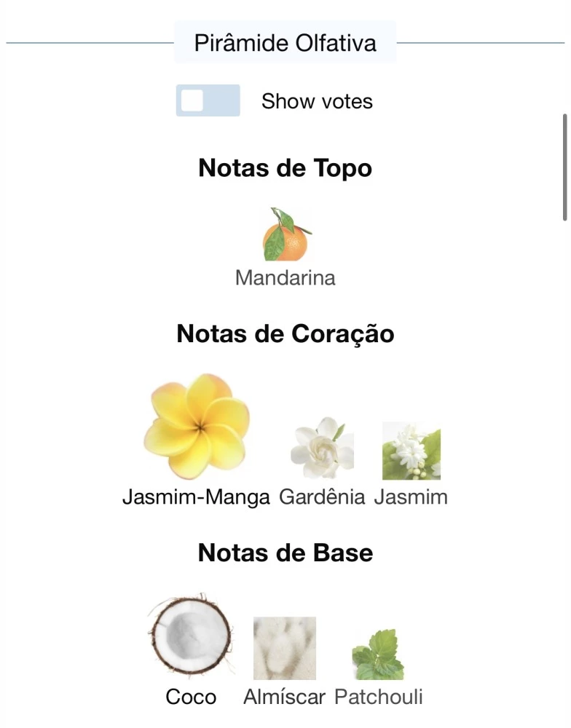Click the vertical scrollbar thumb
The width and height of the screenshot is (571, 728).
tap(564, 167)
